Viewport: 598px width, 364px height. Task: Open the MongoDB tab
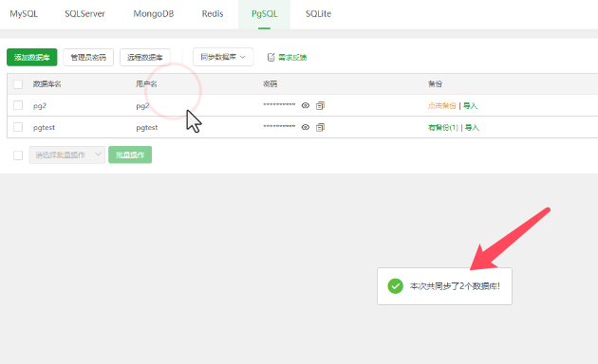click(x=154, y=13)
